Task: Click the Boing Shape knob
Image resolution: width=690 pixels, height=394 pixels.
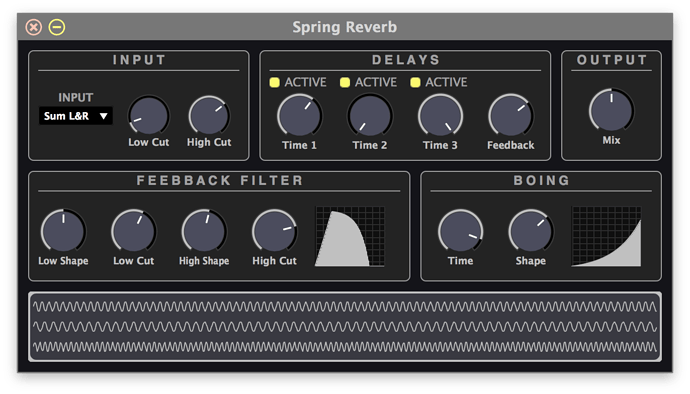Action: (x=531, y=231)
